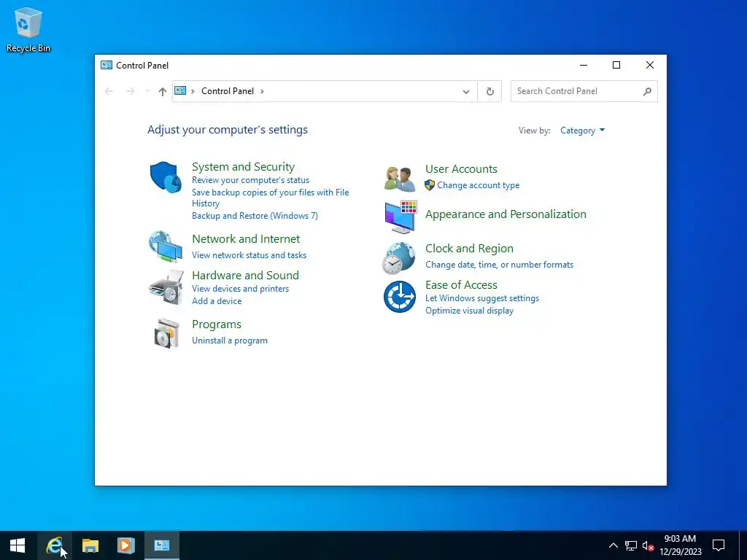Click the muted volume tray icon
This screenshot has width=747, height=560.
point(648,545)
